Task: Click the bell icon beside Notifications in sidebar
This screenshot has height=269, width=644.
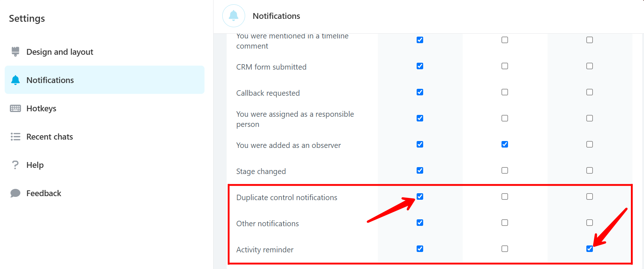Action: click(15, 80)
